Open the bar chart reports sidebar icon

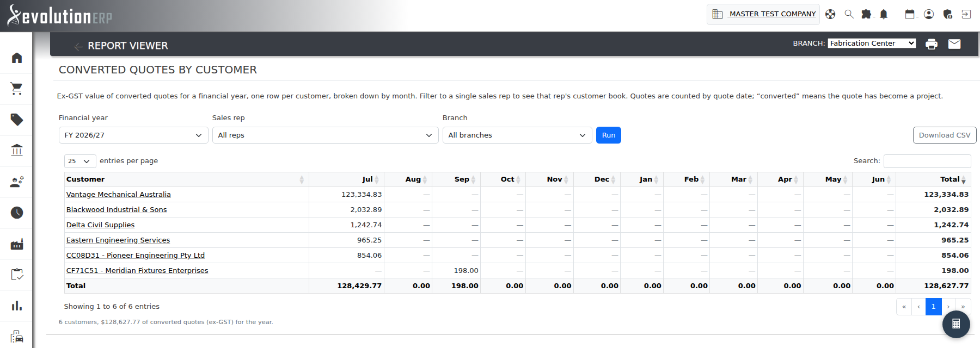[17, 306]
